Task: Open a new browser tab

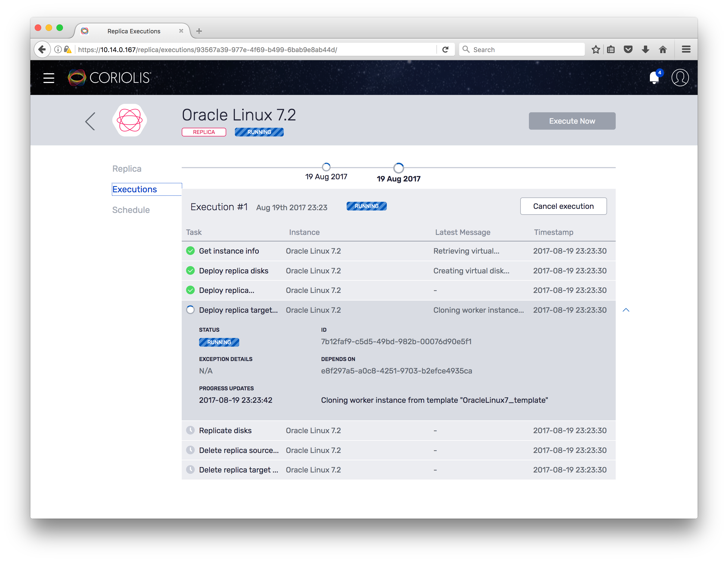Action: click(199, 31)
